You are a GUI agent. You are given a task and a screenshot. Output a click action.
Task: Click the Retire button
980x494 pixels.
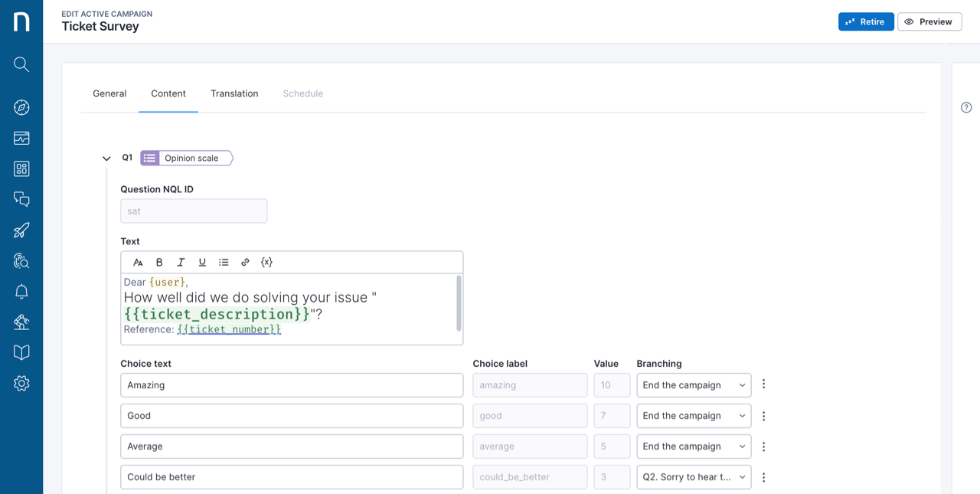pyautogui.click(x=866, y=21)
